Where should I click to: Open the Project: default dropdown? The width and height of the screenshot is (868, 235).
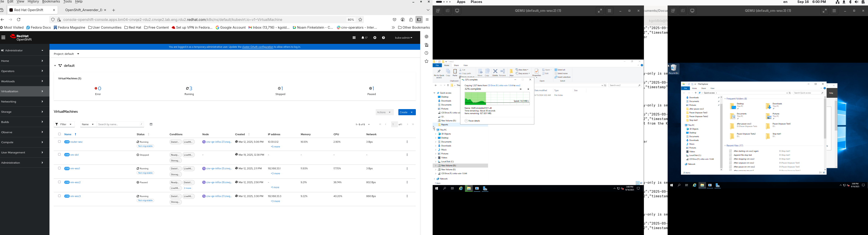pos(67,54)
